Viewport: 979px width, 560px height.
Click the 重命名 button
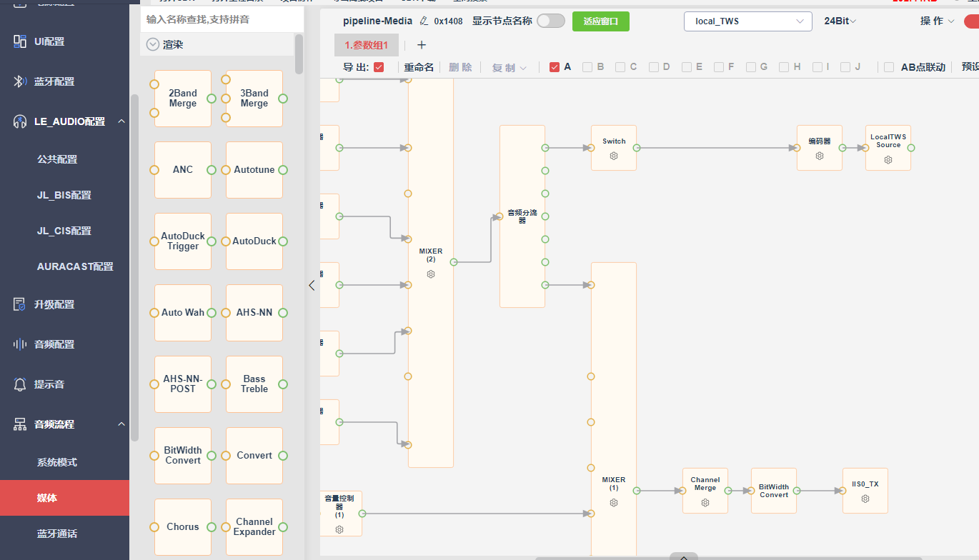click(419, 67)
